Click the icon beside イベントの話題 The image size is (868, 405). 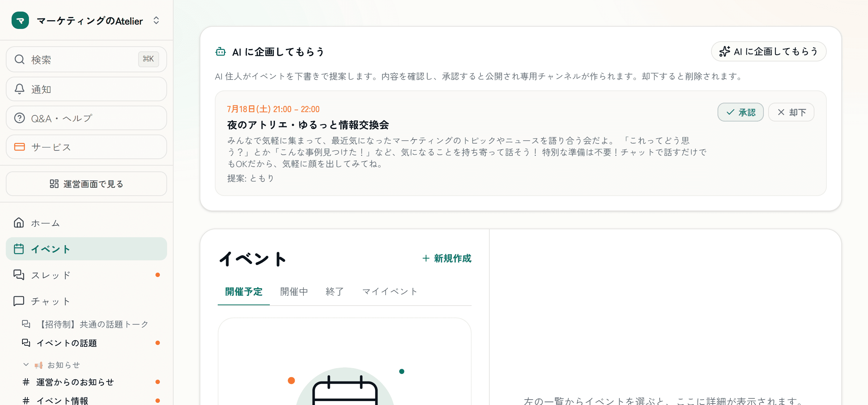[26, 343]
